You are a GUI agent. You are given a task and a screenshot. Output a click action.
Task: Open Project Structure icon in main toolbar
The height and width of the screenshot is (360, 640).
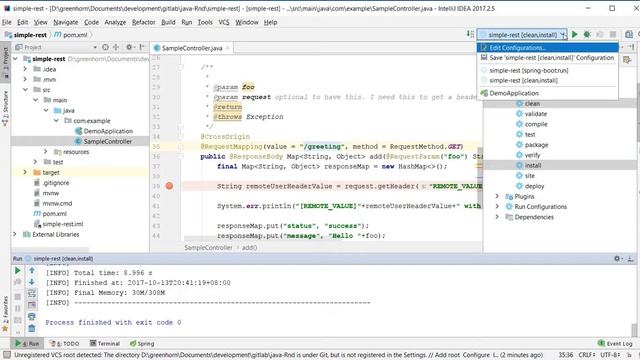pos(629,34)
